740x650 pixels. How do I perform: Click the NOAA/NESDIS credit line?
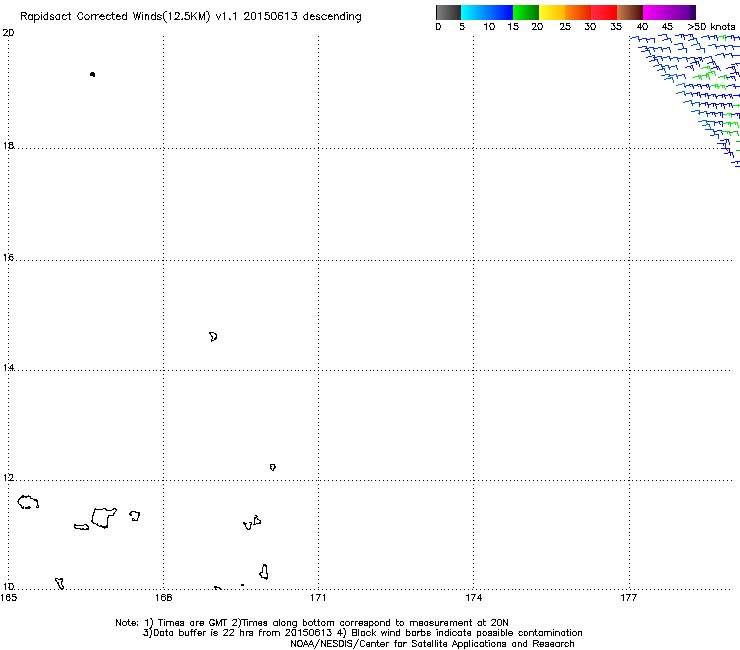click(432, 644)
